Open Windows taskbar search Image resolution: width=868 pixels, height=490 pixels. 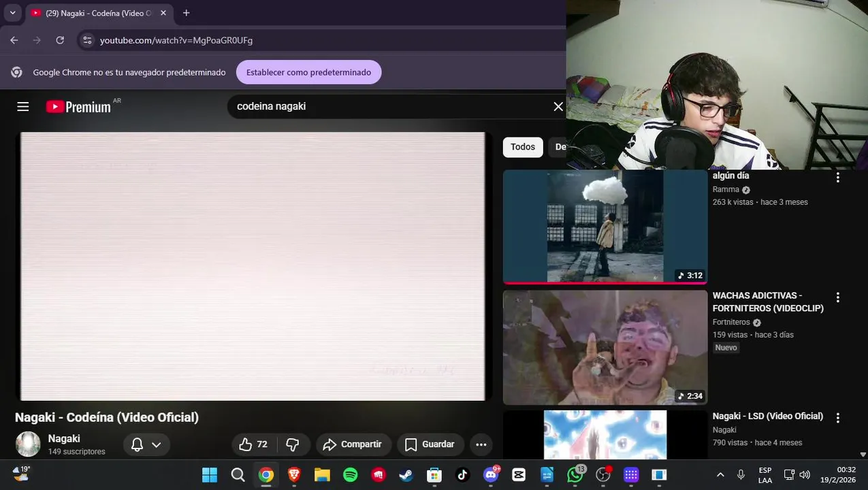coord(238,475)
